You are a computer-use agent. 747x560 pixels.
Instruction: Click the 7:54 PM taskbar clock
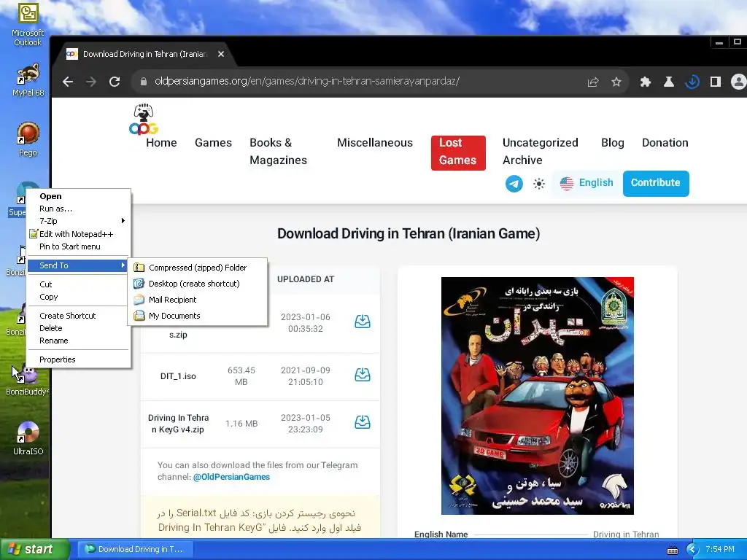click(720, 550)
